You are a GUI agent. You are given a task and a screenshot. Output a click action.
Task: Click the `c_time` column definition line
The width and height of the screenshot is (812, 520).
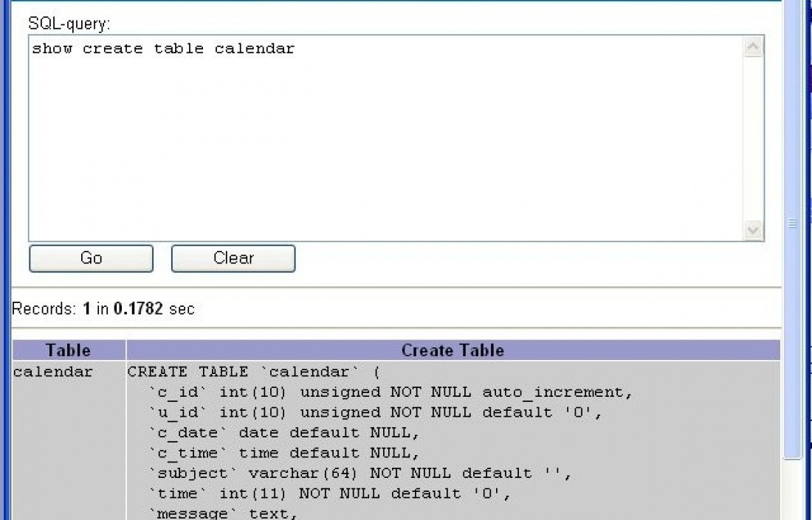283,453
